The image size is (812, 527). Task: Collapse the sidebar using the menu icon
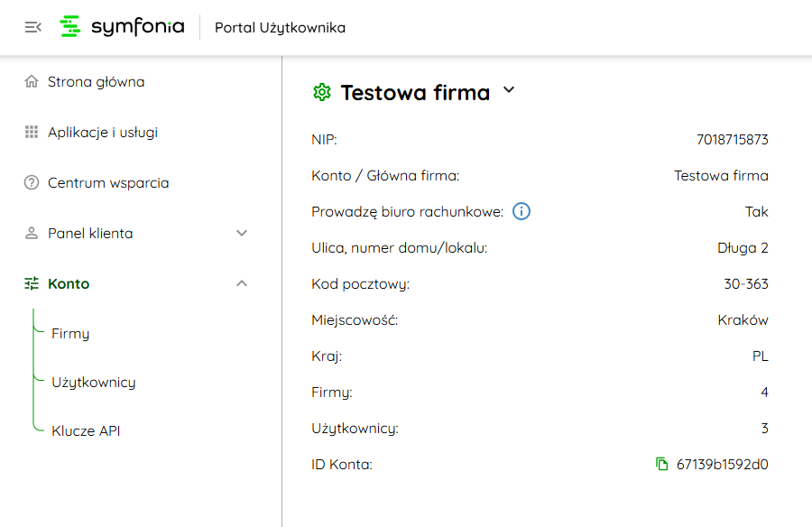click(32, 27)
